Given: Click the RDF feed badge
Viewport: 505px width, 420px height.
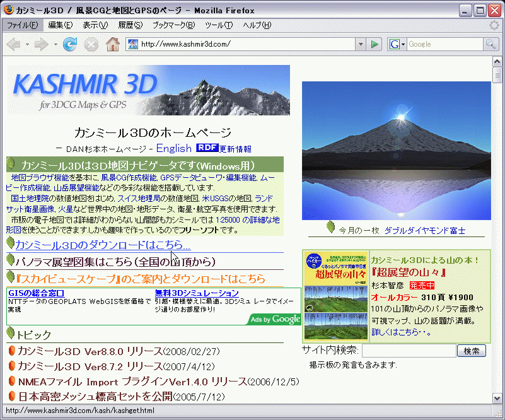Looking at the screenshot, I should point(207,148).
